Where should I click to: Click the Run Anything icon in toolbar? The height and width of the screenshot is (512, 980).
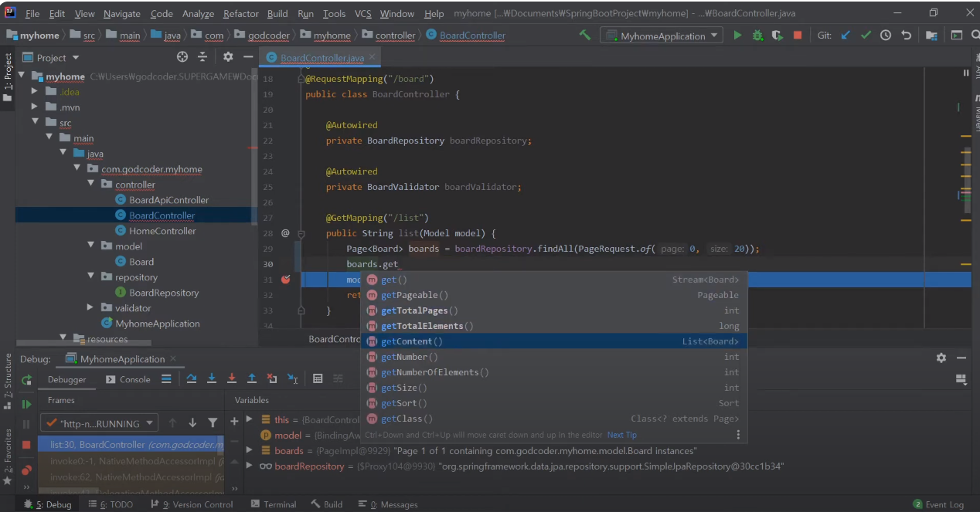coord(957,35)
